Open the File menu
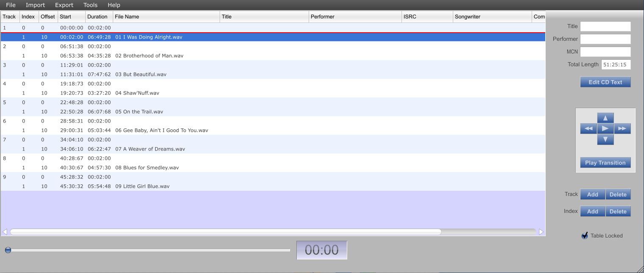 point(11,5)
